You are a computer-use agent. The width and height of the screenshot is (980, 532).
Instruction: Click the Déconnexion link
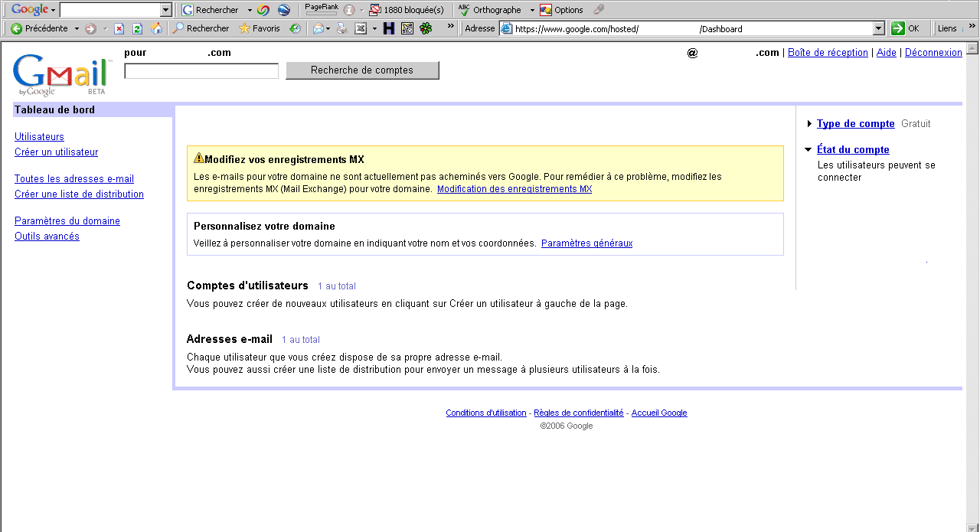click(x=933, y=53)
